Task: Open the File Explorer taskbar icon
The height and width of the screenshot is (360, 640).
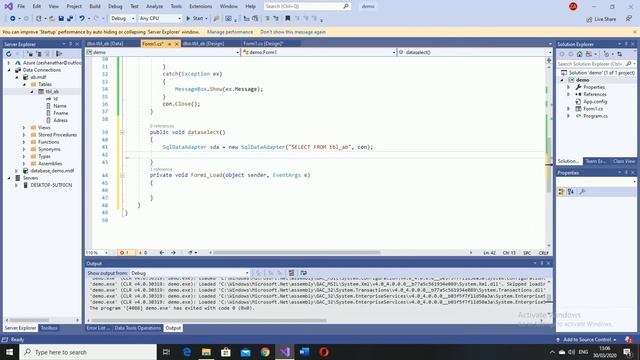Action: point(207,352)
